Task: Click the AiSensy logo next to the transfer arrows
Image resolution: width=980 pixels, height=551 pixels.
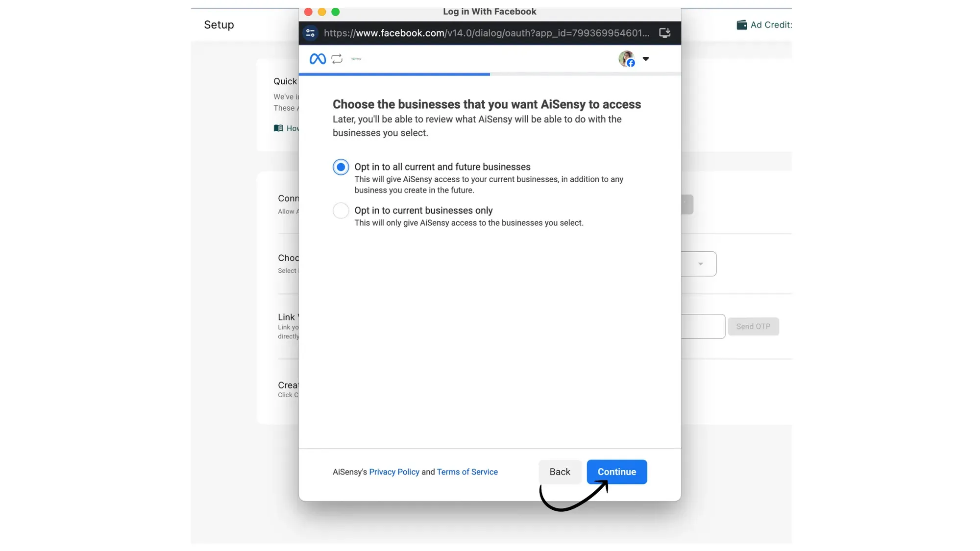Action: tap(356, 58)
